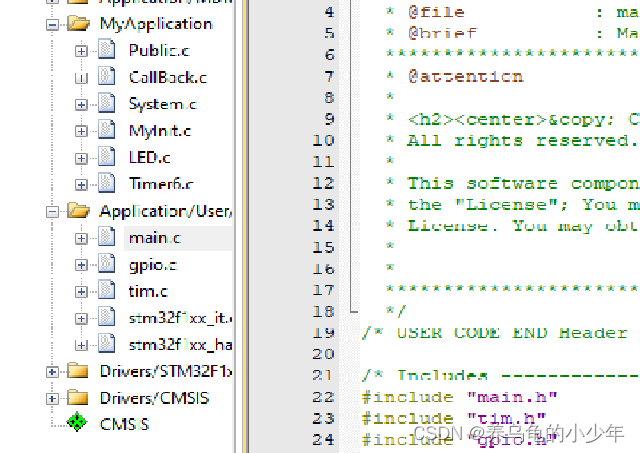Click the gpio.c file icon
The height and width of the screenshot is (453, 640).
(x=107, y=264)
